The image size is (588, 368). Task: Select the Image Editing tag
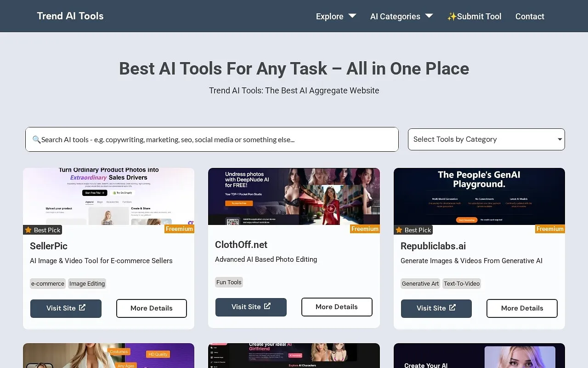87,283
